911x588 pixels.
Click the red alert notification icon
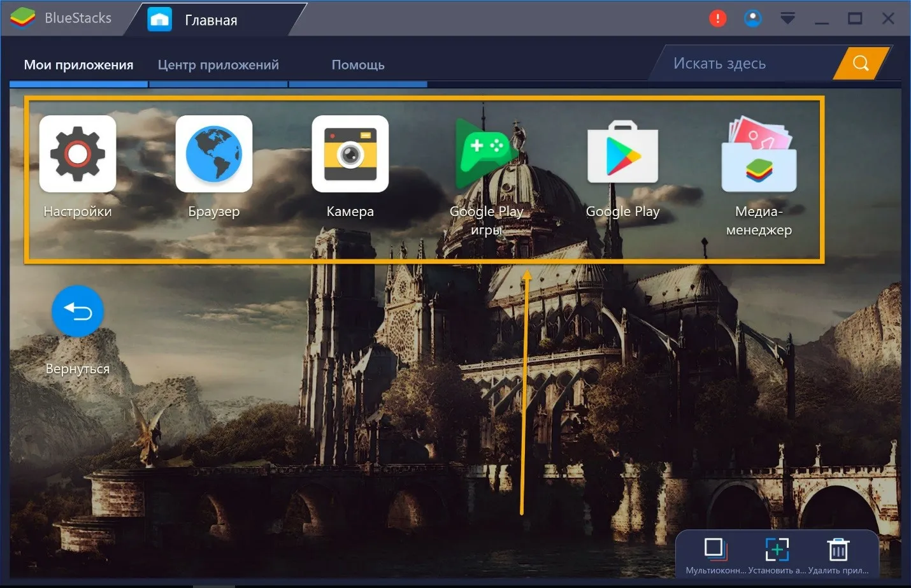(x=718, y=18)
